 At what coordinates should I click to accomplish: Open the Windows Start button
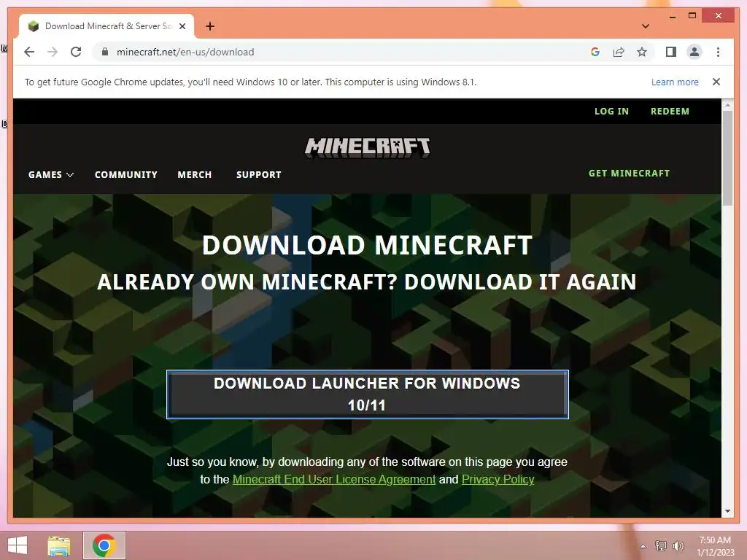[x=18, y=545]
